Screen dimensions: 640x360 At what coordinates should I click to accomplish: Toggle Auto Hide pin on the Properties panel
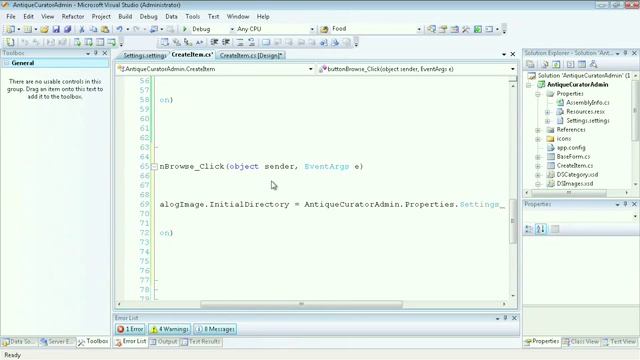[626, 204]
